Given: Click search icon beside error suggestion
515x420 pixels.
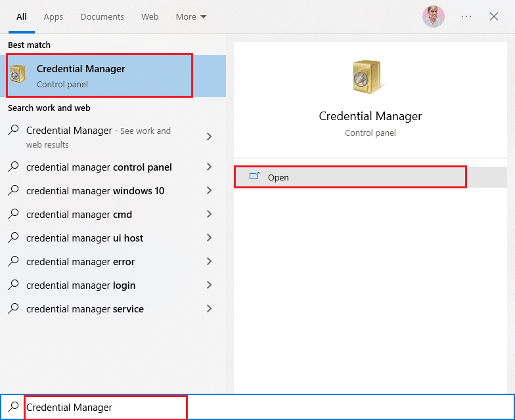Looking at the screenshot, I should click(x=13, y=261).
